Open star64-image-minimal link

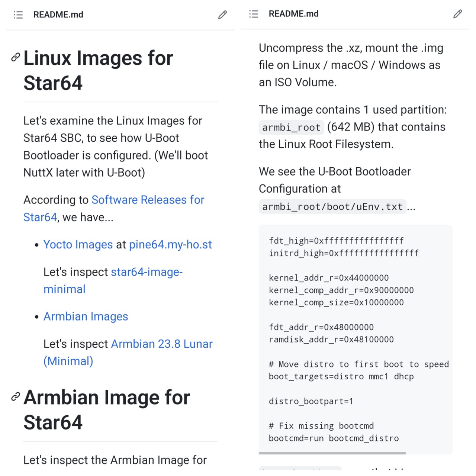pos(147,272)
